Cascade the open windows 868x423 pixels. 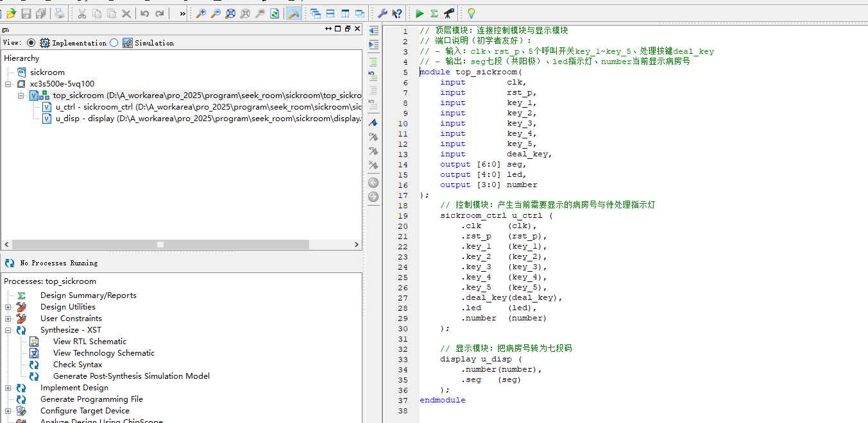(x=316, y=13)
